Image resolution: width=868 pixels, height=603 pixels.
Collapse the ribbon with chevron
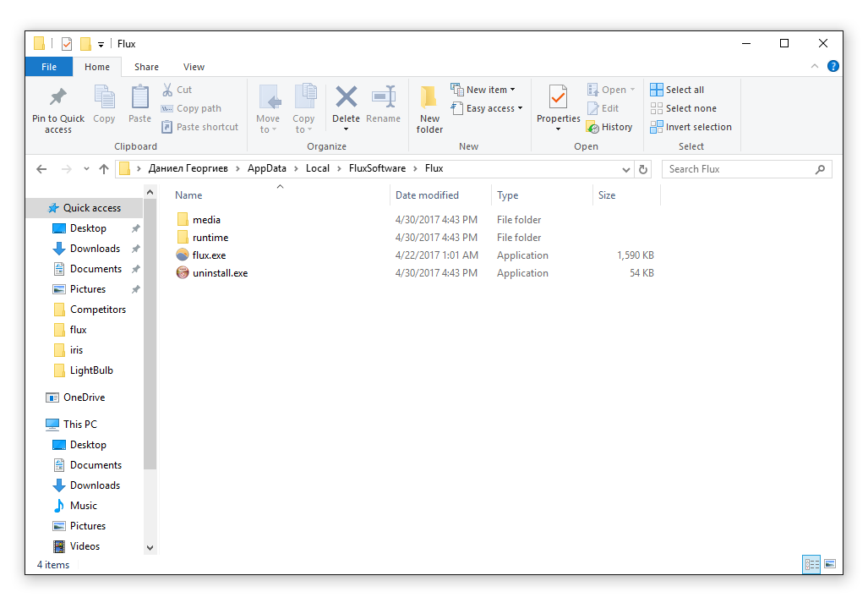(x=814, y=66)
